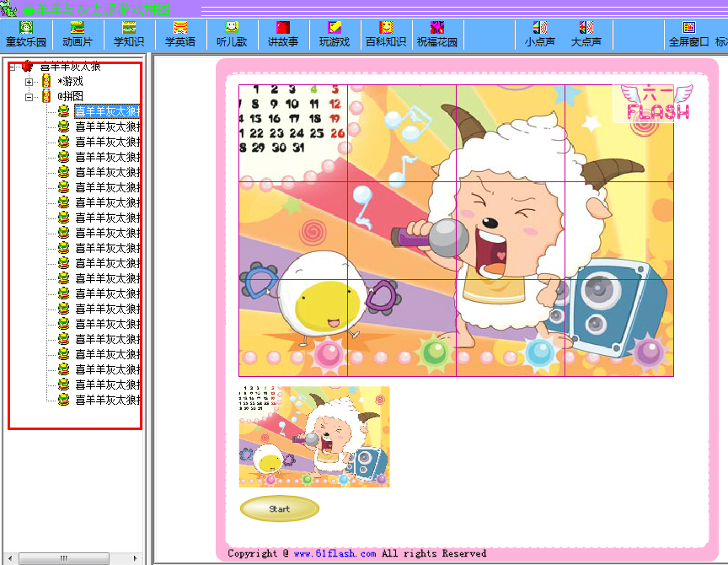Lower the volume with 小点声

click(539, 35)
